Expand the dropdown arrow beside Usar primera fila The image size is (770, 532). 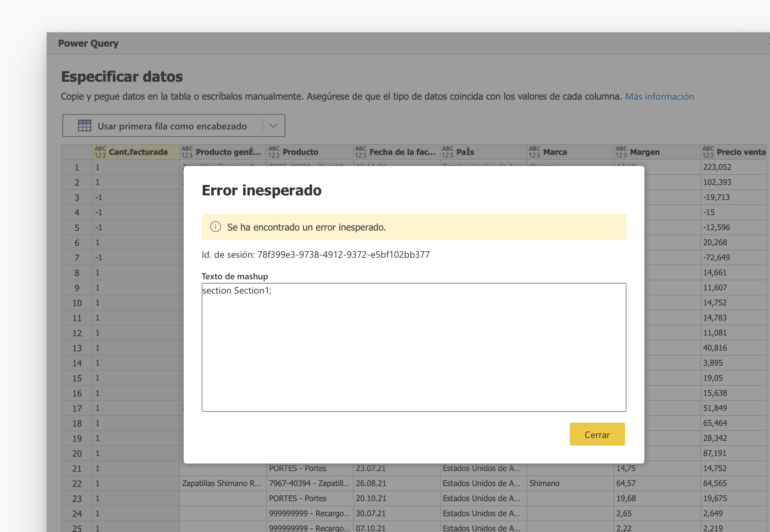point(273,125)
